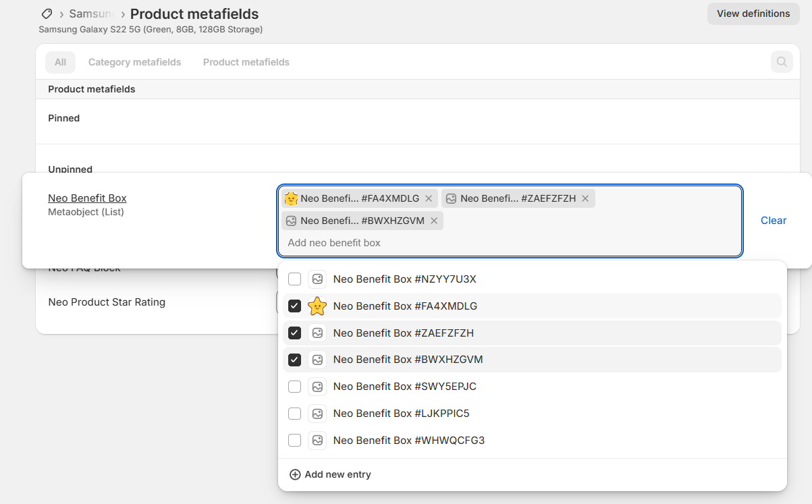Check the Neo Benefit Box #NZYY7U3X checkbox

[x=294, y=279]
